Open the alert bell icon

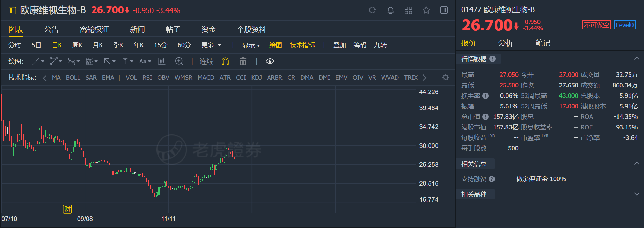(x=390, y=10)
